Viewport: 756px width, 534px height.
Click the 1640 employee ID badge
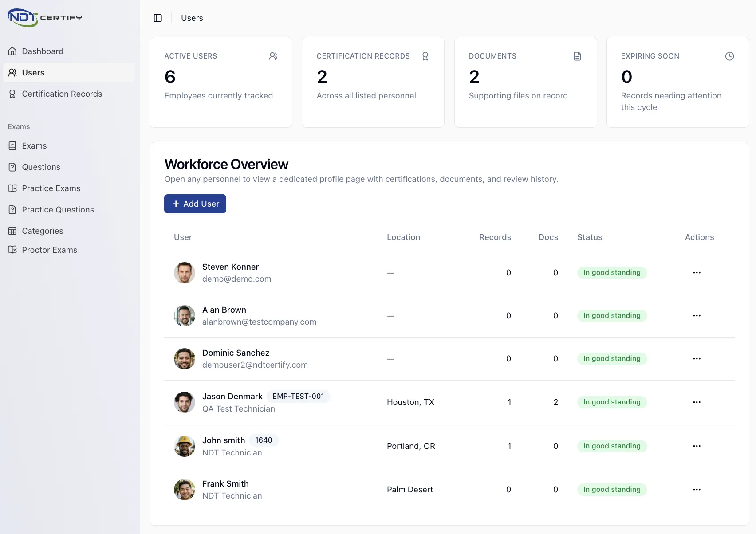[x=264, y=440]
